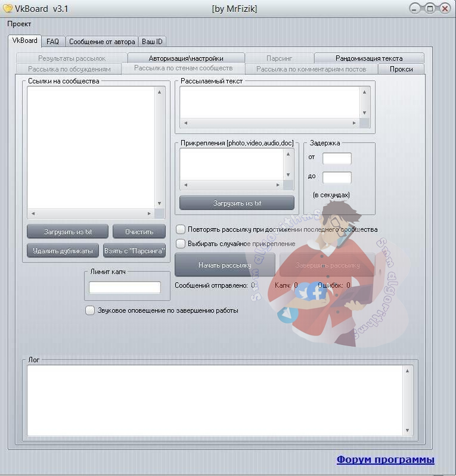
Task: Load attachments with Загрузить из txt button
Action: tap(237, 203)
